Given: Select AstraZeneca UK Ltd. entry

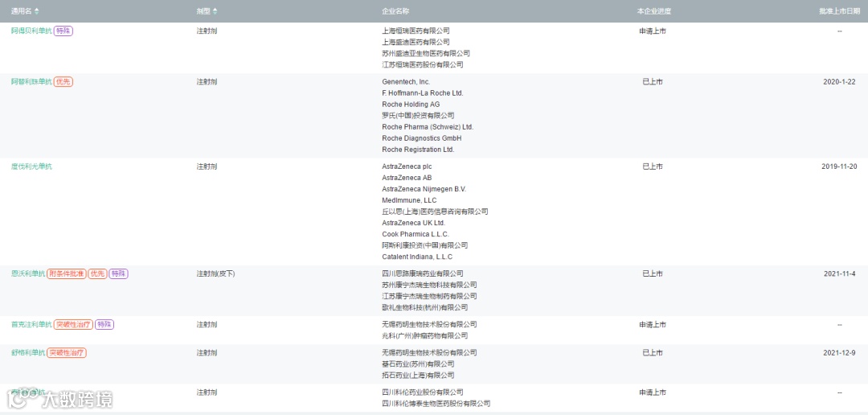Looking at the screenshot, I should pos(414,223).
